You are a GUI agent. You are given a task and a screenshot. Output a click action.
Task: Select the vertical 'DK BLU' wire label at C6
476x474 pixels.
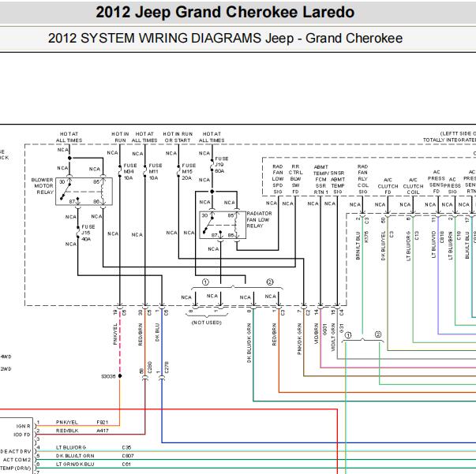coord(157,332)
